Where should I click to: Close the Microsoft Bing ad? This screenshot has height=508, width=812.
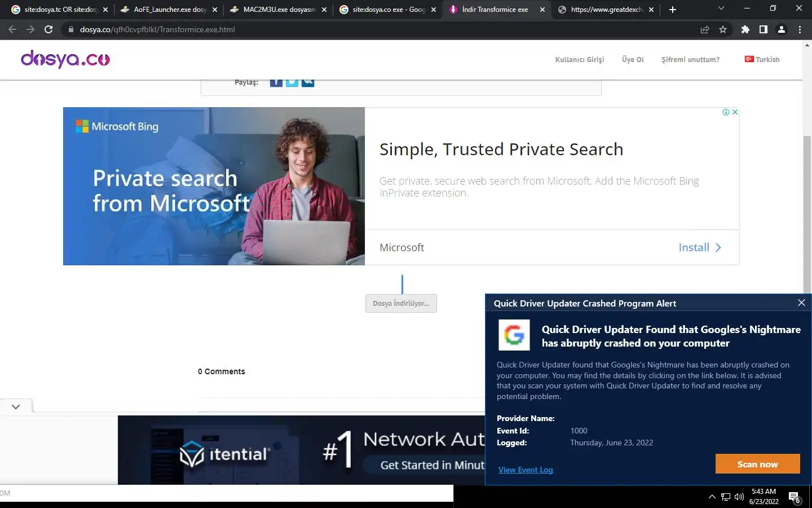point(735,112)
